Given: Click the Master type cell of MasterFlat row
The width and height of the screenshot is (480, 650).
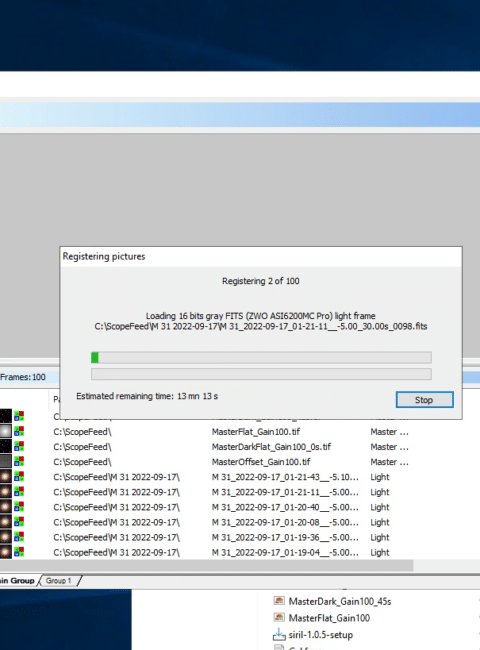Looking at the screenshot, I should click(389, 432).
